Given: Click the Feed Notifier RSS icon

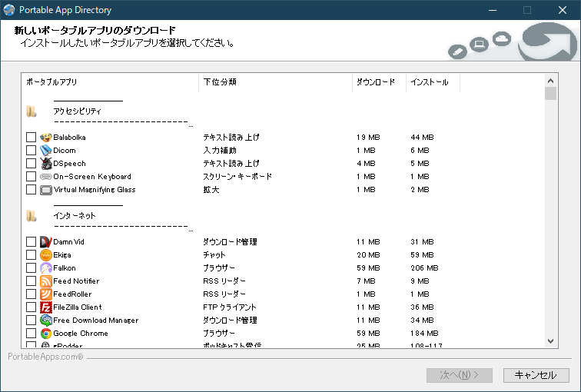Looking at the screenshot, I should pyautogui.click(x=46, y=281).
